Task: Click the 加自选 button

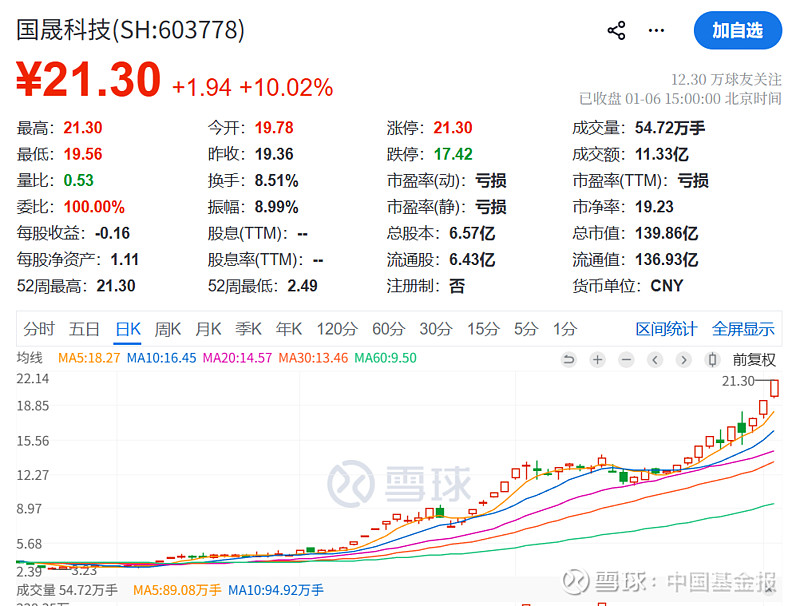Action: click(x=737, y=30)
